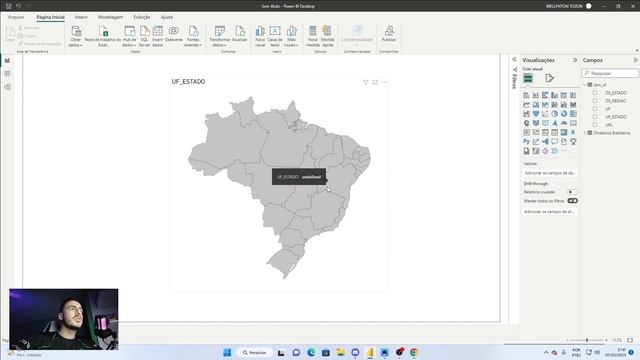Click Pasta de trabalho do Excel

coord(103,37)
